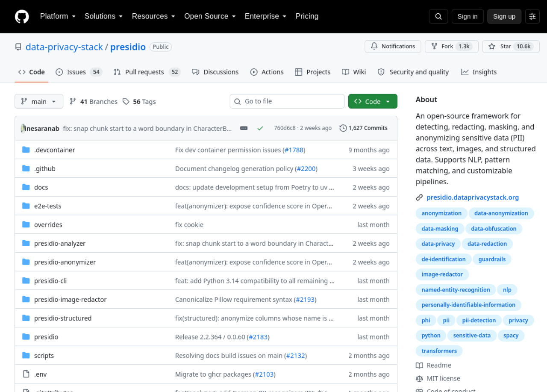Viewport: 547px width, 392px height.
Task: Click the file icon for .env
Action: pos(26,374)
